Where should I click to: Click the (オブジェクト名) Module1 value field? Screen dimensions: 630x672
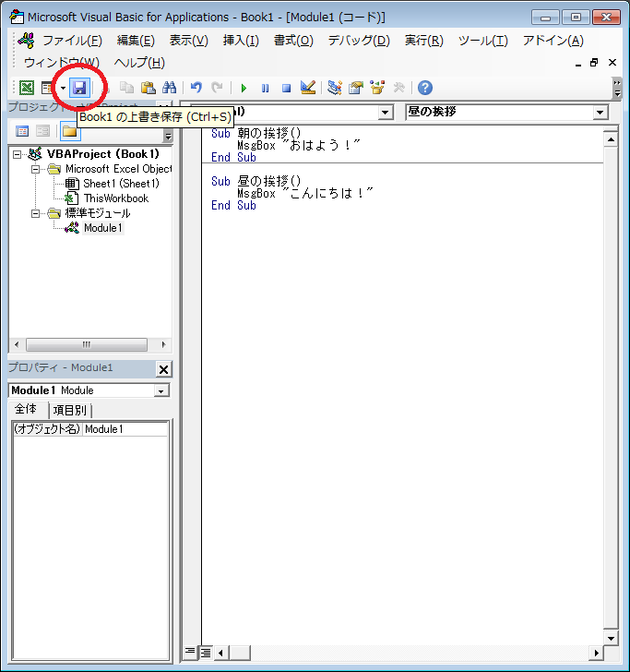pyautogui.click(x=125, y=429)
